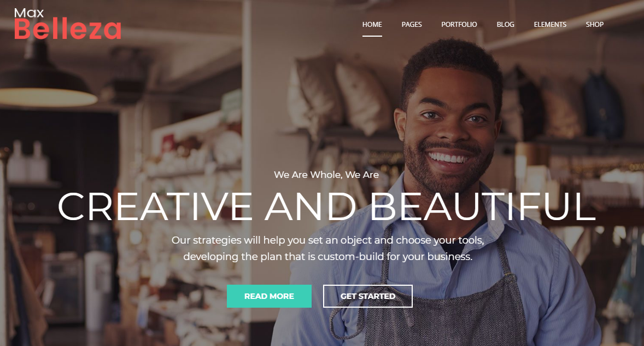The height and width of the screenshot is (346, 644).
Task: Select BLOG in the top navigation
Action: click(505, 24)
